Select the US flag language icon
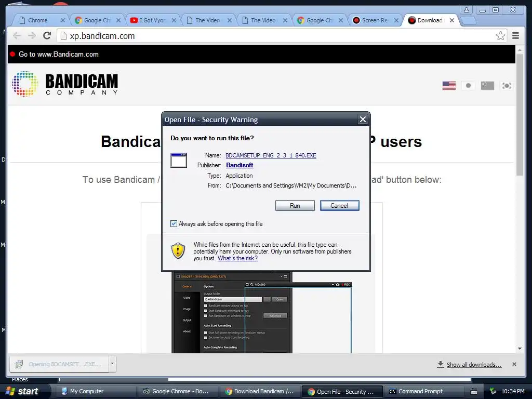This screenshot has height=399, width=532. (x=449, y=86)
